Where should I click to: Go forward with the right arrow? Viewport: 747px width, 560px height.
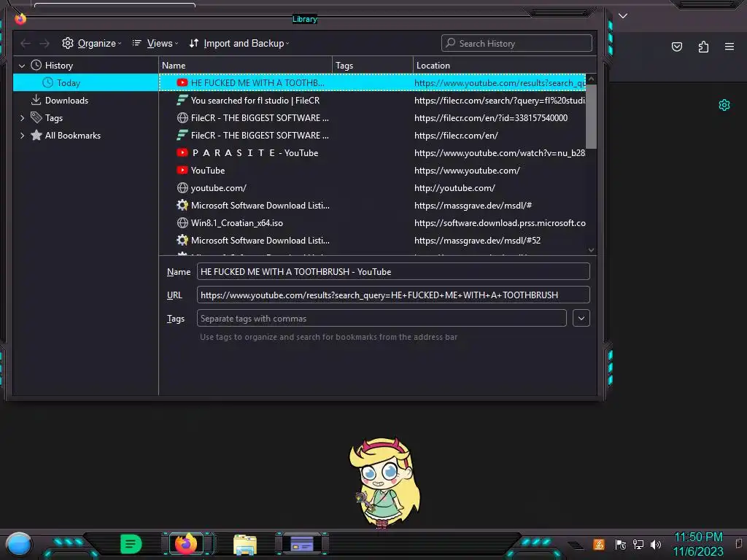click(x=44, y=43)
